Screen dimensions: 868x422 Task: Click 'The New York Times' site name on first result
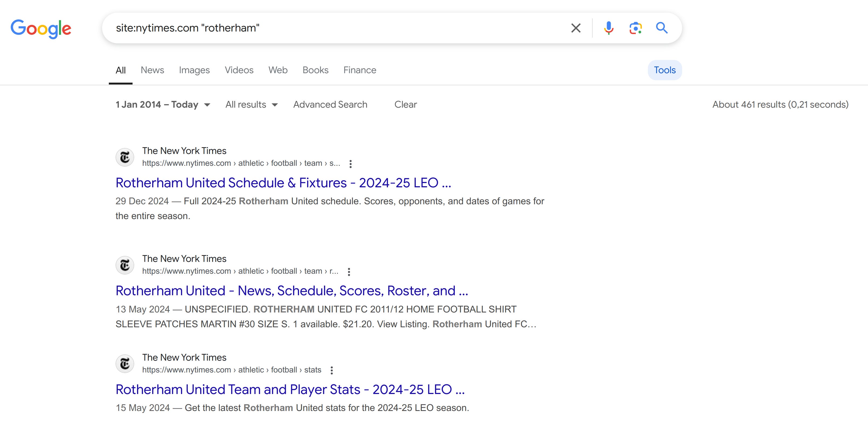tap(184, 151)
